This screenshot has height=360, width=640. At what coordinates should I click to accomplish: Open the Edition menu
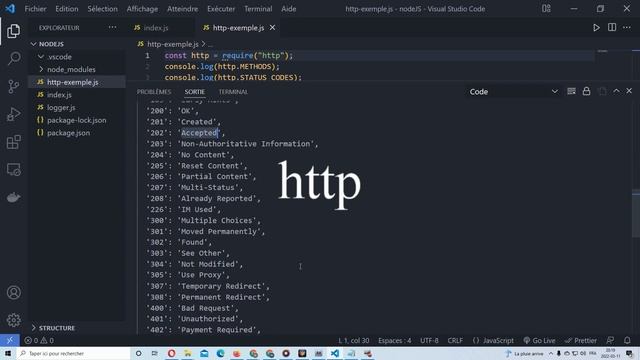[x=67, y=9]
